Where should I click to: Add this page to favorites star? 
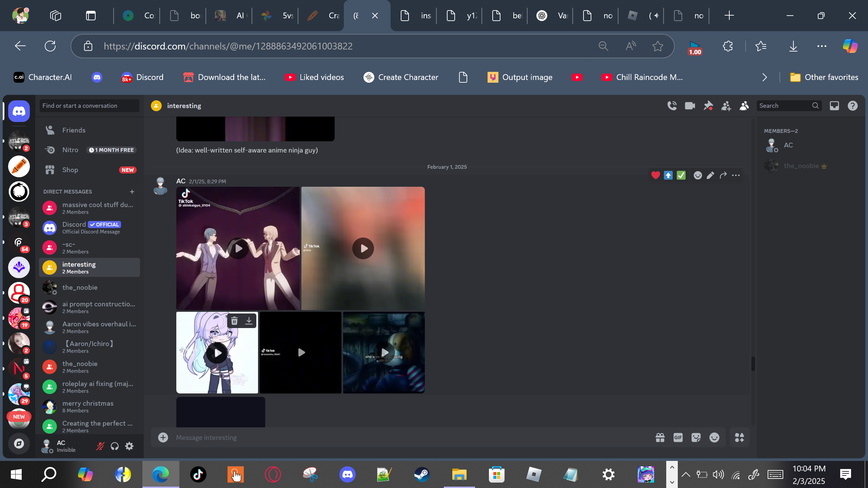(658, 46)
